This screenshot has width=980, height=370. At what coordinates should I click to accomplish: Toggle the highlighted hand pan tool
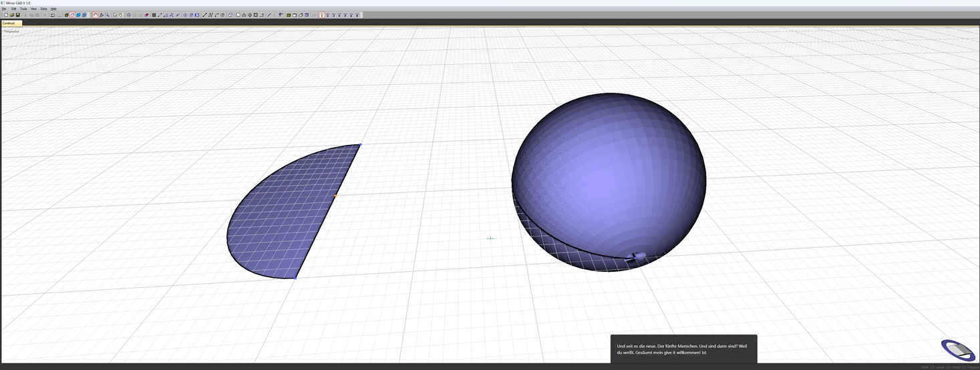(x=96, y=15)
